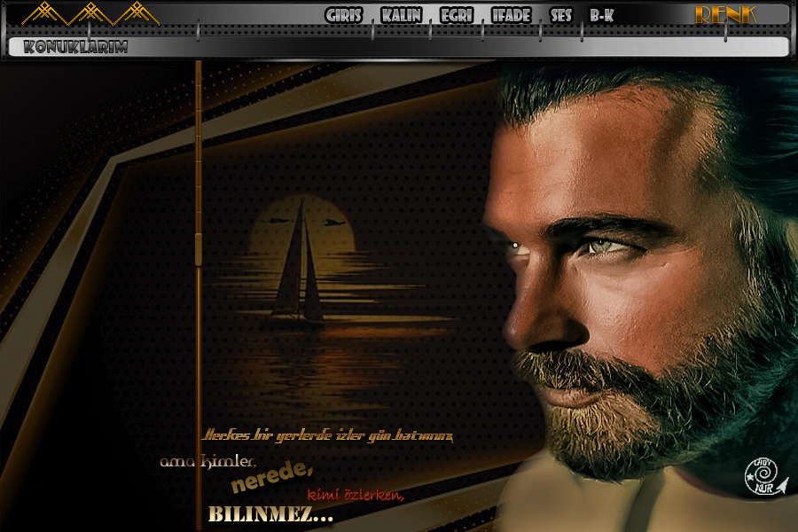Toggle the SES sound option

[560, 16]
